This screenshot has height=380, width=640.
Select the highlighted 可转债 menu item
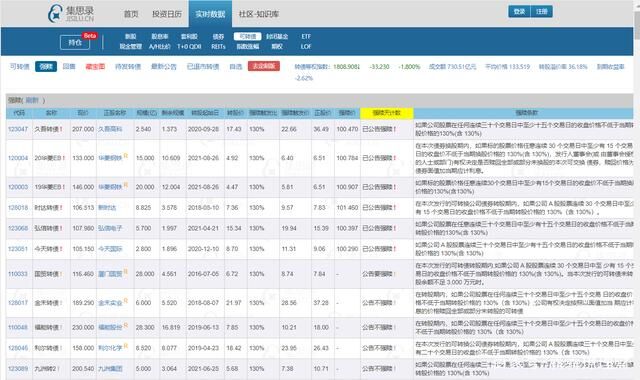(247, 36)
